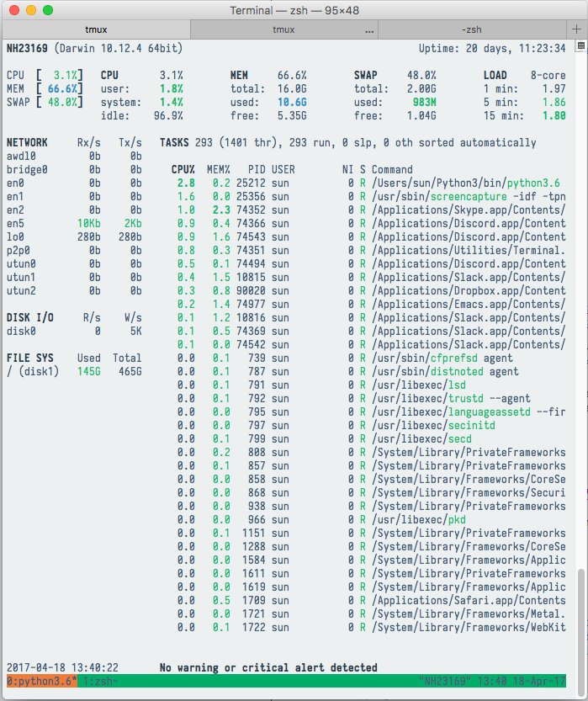Viewport: 588px width, 701px height.
Task: Select the python3.6 process row
Action: click(370, 183)
